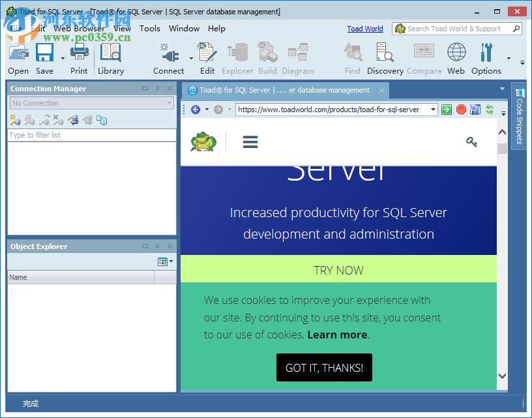
Task: Open the address bar URL dropdown
Action: pos(434,109)
